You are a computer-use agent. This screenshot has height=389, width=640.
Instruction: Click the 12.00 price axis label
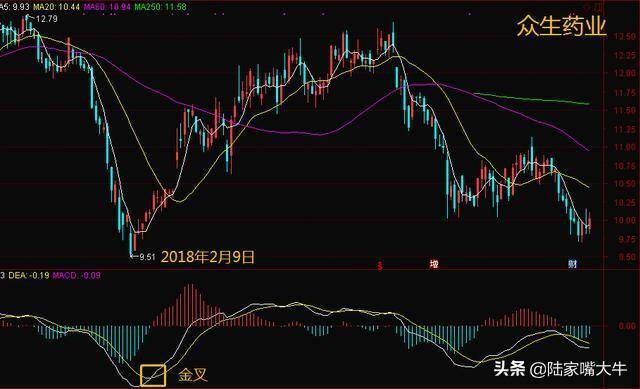pyautogui.click(x=625, y=73)
